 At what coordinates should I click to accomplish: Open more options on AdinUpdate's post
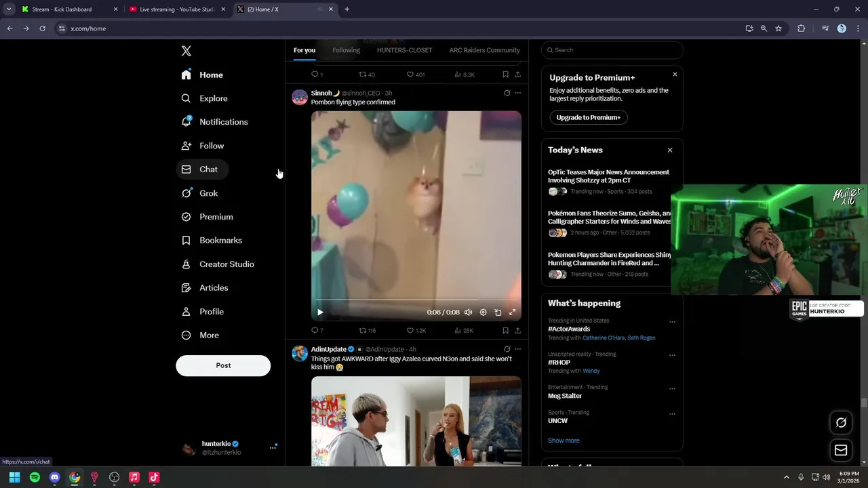click(x=517, y=349)
